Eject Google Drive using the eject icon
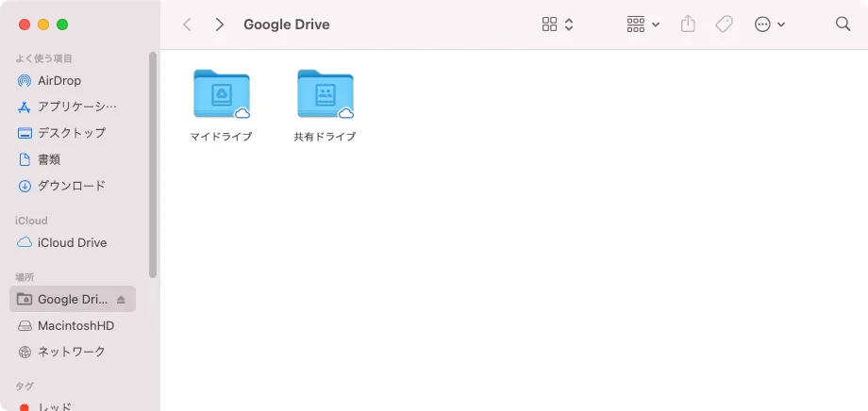 [121, 300]
